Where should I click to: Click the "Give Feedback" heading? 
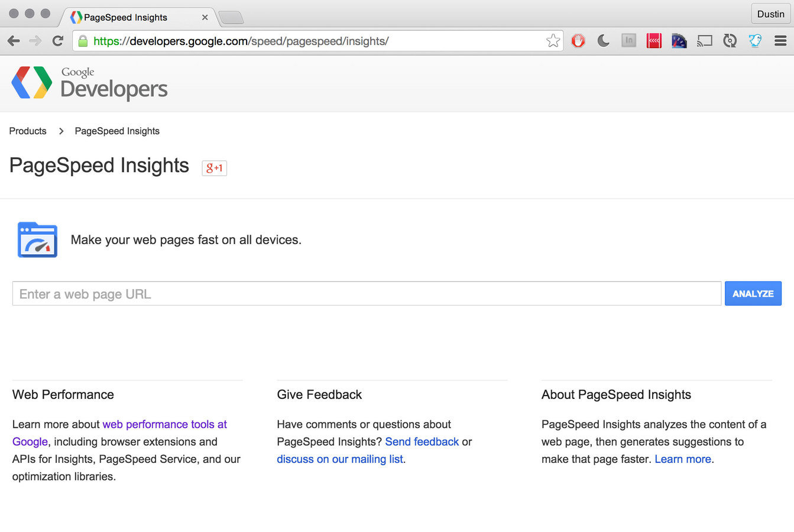tap(319, 395)
